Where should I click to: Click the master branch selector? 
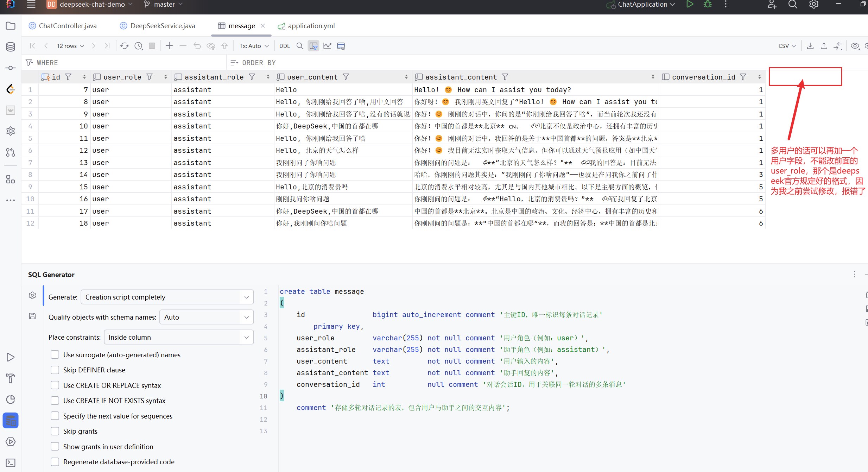[x=164, y=4]
